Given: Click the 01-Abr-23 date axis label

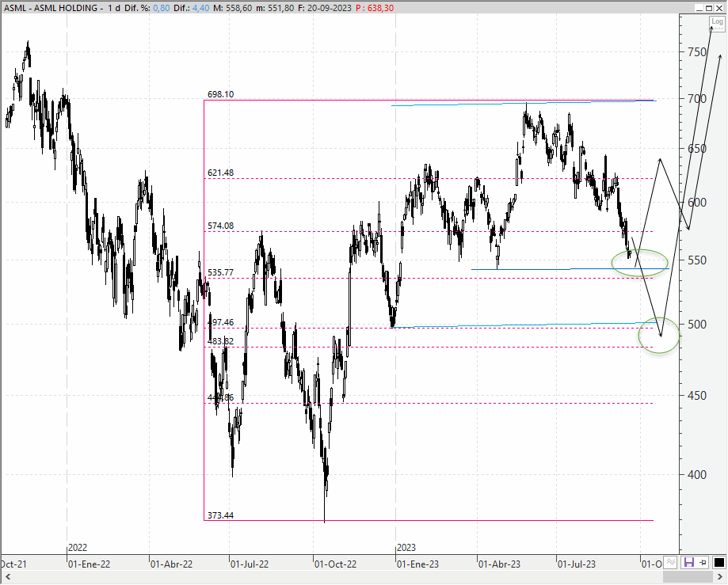Looking at the screenshot, I should 499,564.
